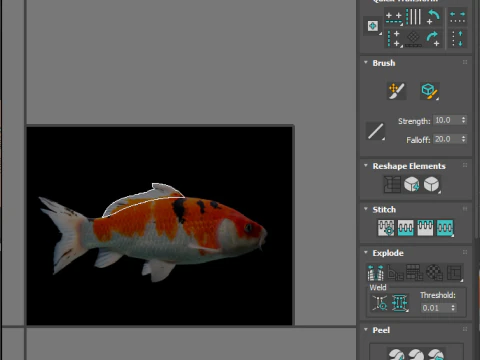
Task: Click the Weld Threshold value field
Action: (435, 308)
